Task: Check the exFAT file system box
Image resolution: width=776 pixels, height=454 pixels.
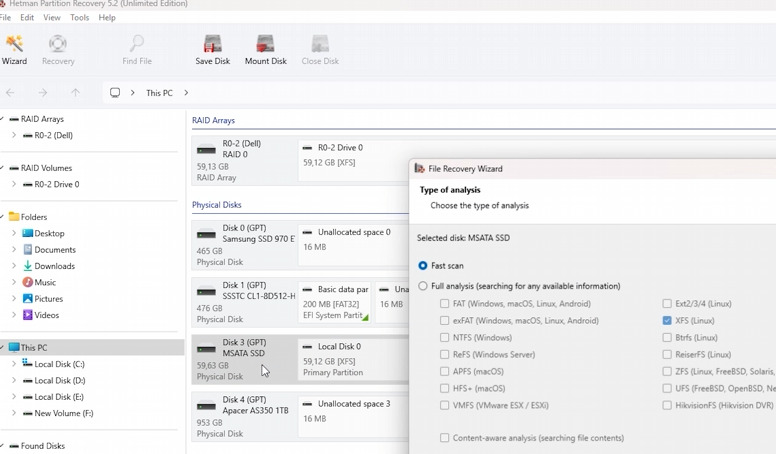Action: 444,320
